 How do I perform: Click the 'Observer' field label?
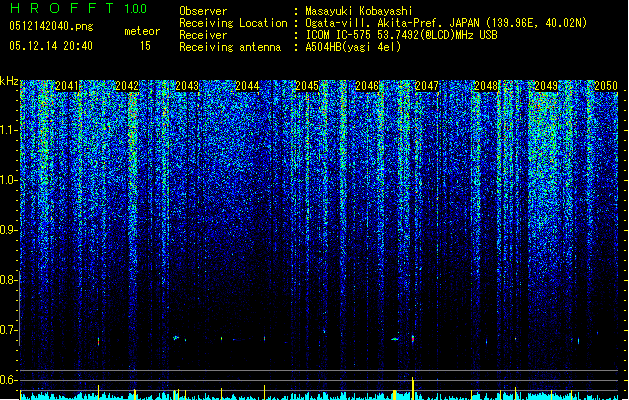[x=203, y=11]
